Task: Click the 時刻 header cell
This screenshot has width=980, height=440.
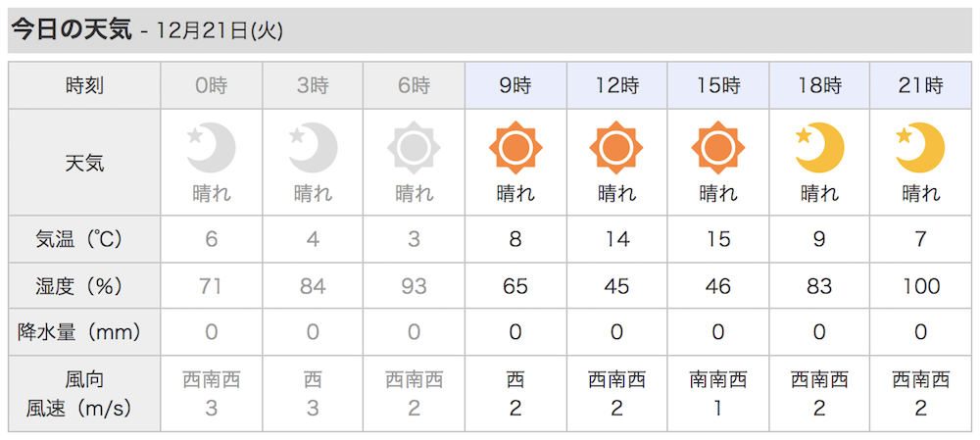Action: pyautogui.click(x=84, y=85)
